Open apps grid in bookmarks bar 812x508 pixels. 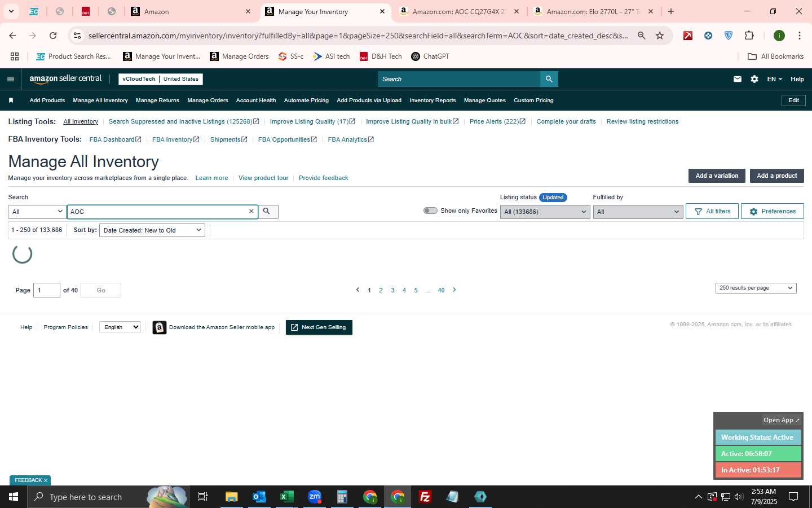click(x=15, y=56)
